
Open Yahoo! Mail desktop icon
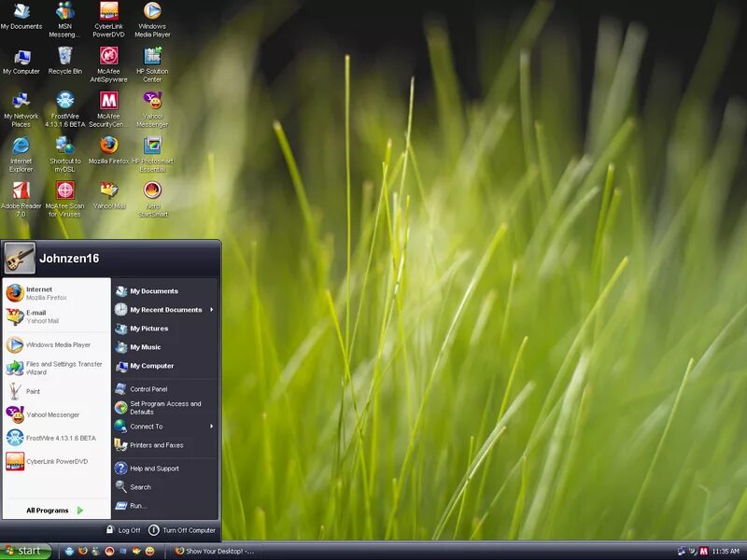(108, 196)
